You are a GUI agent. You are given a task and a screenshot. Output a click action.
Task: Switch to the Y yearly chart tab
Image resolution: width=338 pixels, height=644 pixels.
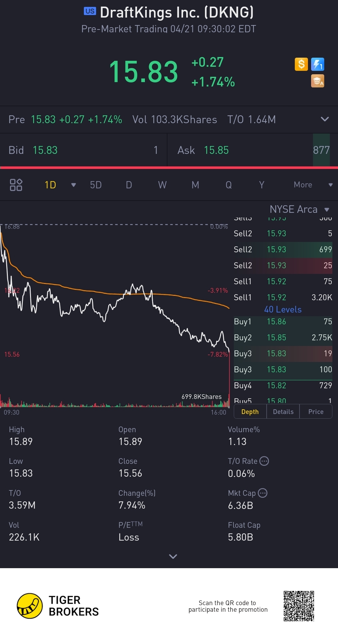(262, 185)
